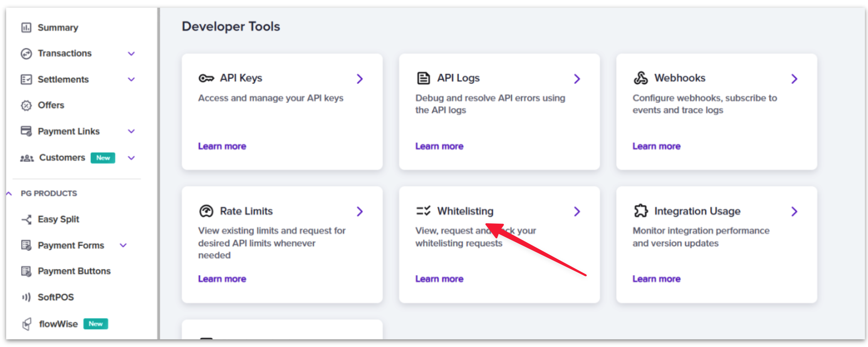
Task: Click the Payment Forms icon
Action: pyautogui.click(x=26, y=245)
